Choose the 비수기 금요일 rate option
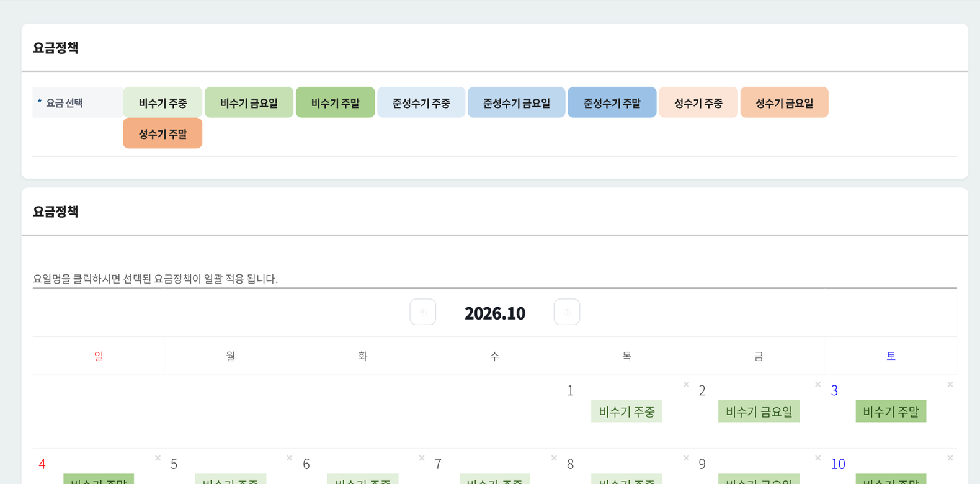This screenshot has height=484, width=980. (x=249, y=102)
